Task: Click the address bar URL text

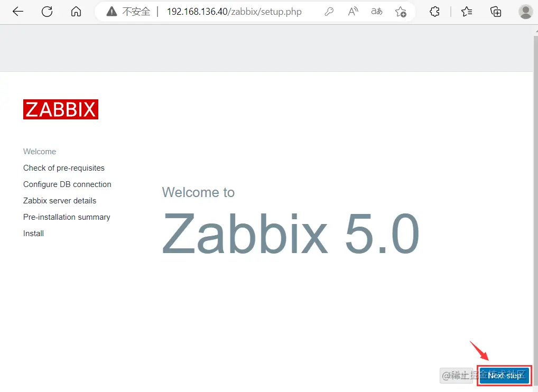Action: pos(234,12)
